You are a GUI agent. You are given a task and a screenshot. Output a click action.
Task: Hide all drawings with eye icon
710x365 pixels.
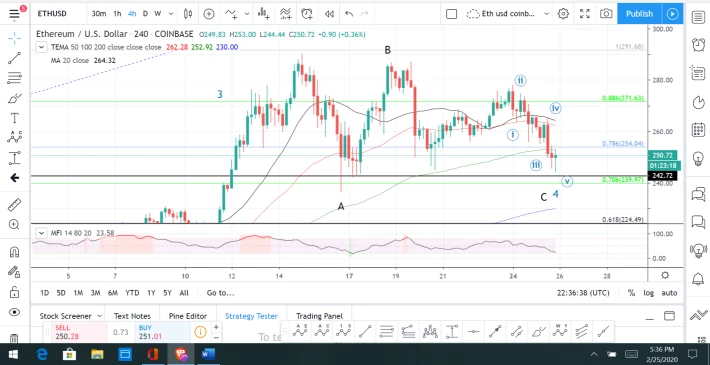[14, 312]
